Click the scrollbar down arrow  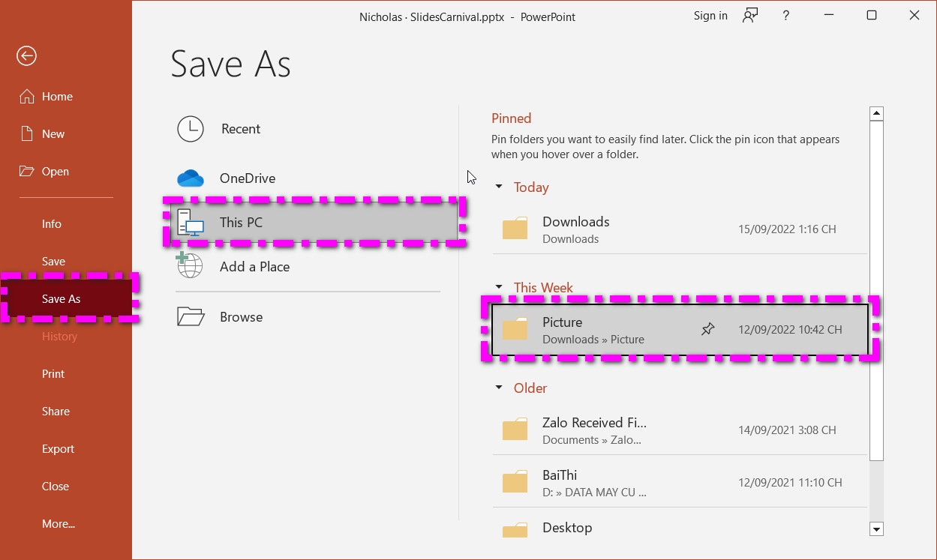coord(876,529)
